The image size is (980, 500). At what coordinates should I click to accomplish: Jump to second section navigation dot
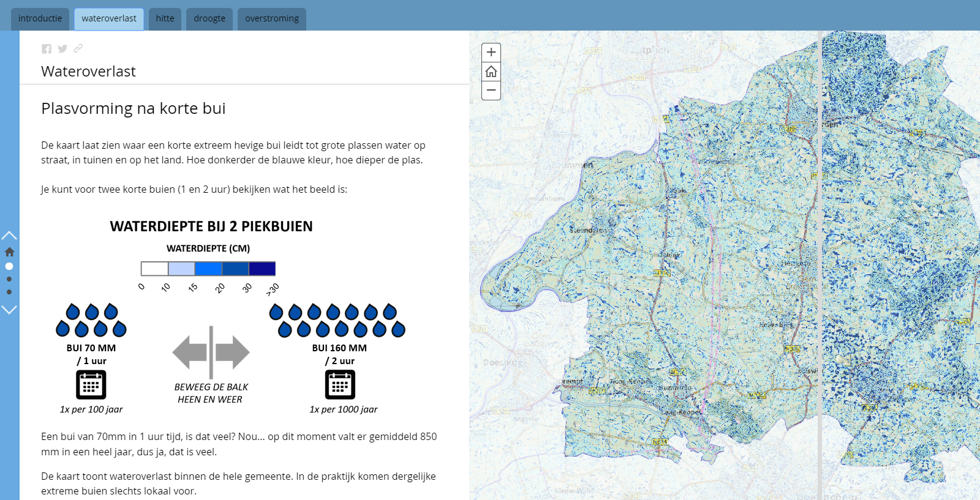click(x=9, y=279)
